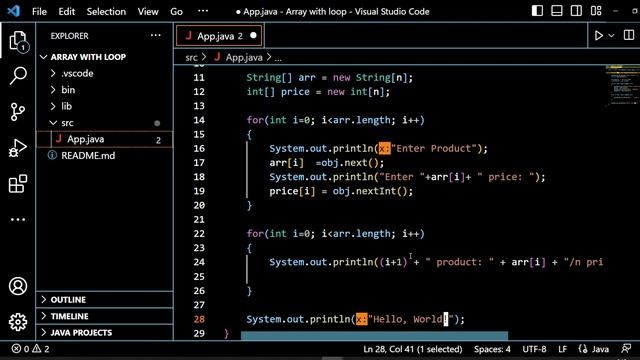
Task: Expand the JAVA PROJECTS section
Action: click(x=104, y=333)
